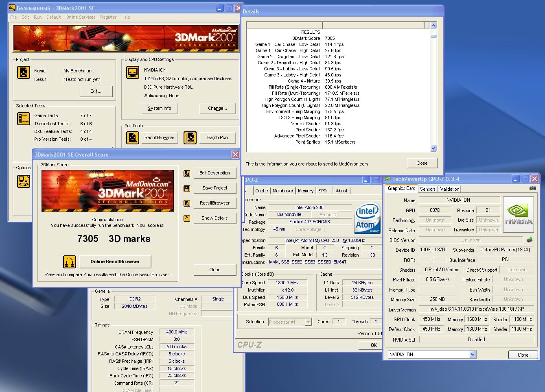Screen dimensions: 545x392
Task: Click the floppy disk icon next to Save Project
Action: click(x=187, y=188)
